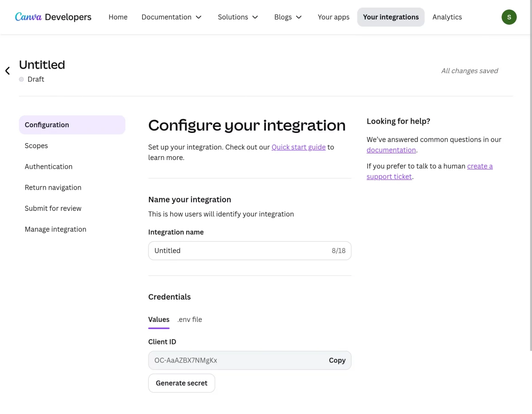Image resolution: width=532 pixels, height=414 pixels.
Task: Switch to the .env file tab
Action: 190,319
